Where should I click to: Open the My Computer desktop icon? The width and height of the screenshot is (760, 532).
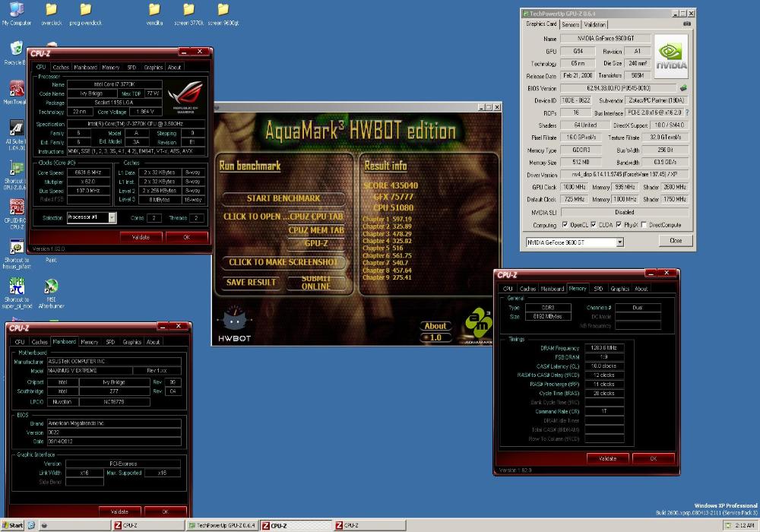[x=17, y=13]
